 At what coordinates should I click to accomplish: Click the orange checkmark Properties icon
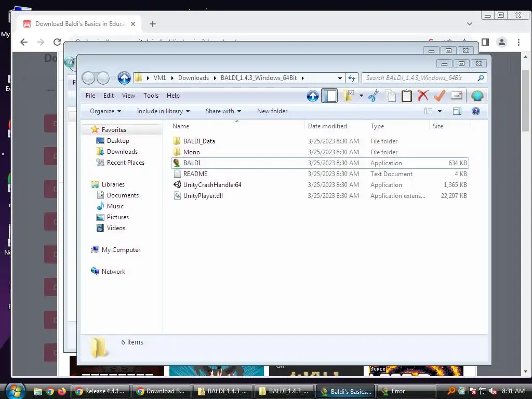tap(440, 96)
